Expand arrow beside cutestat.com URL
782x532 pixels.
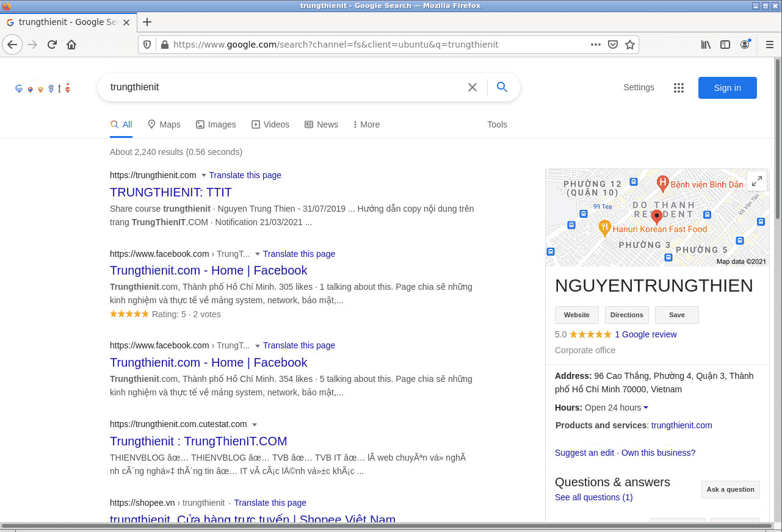point(255,425)
